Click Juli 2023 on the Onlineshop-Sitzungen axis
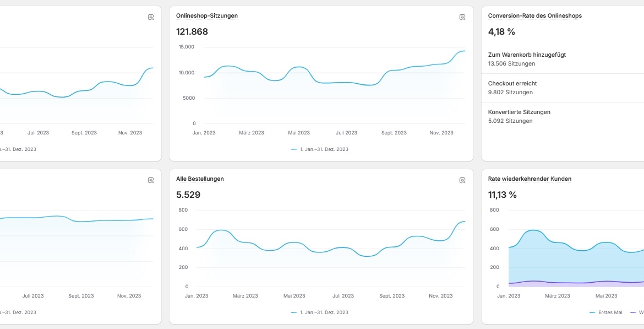 click(346, 133)
